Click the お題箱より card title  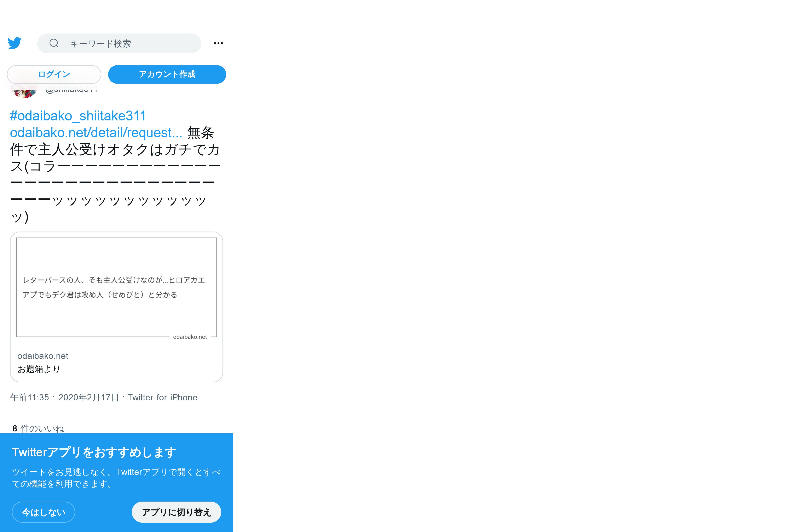pyautogui.click(x=39, y=369)
